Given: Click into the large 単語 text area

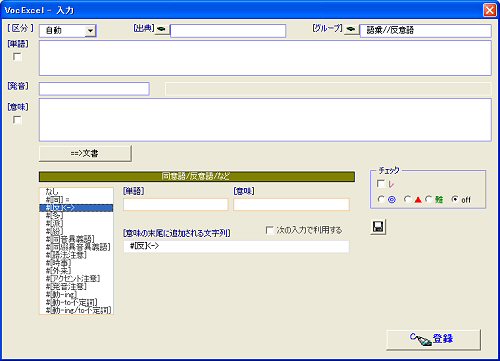Looking at the screenshot, I should point(265,58).
